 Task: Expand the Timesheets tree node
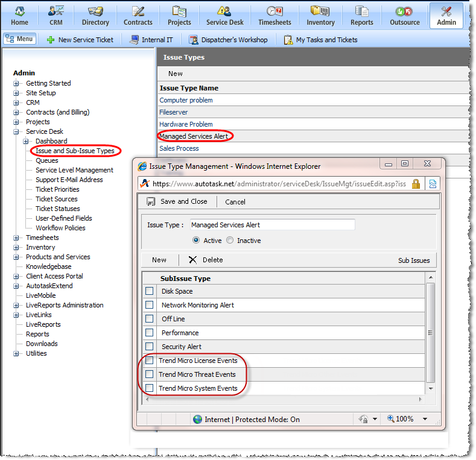pyautogui.click(x=16, y=238)
